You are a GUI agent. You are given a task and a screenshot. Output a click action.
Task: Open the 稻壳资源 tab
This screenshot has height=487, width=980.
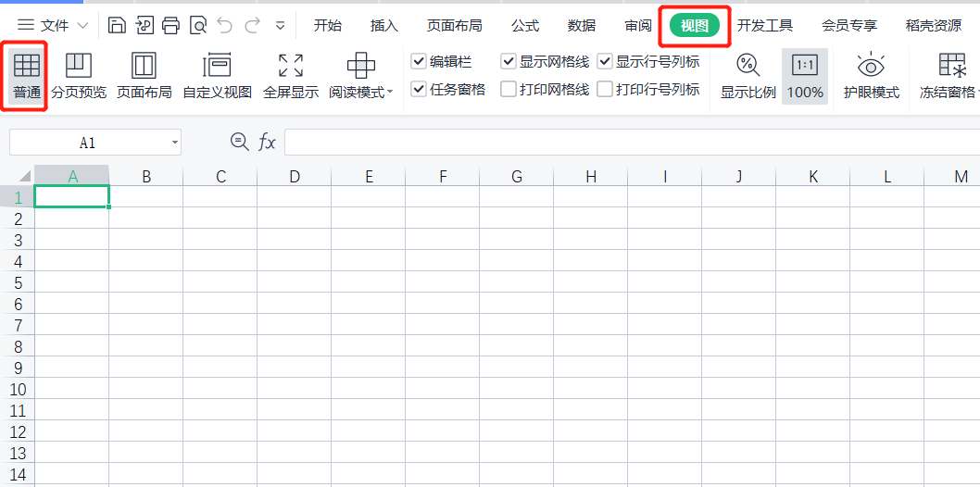tap(934, 26)
